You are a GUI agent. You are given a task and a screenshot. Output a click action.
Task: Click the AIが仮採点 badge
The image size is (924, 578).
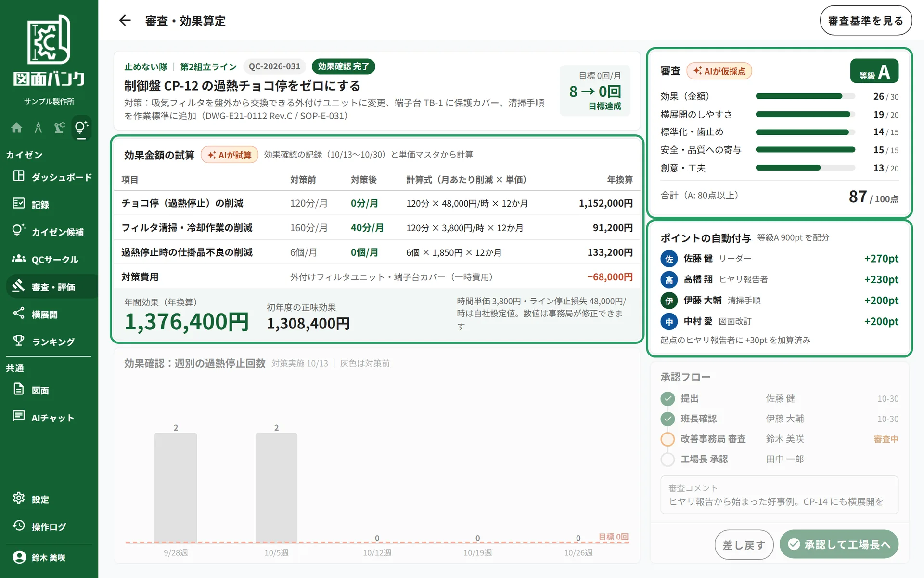pos(719,71)
